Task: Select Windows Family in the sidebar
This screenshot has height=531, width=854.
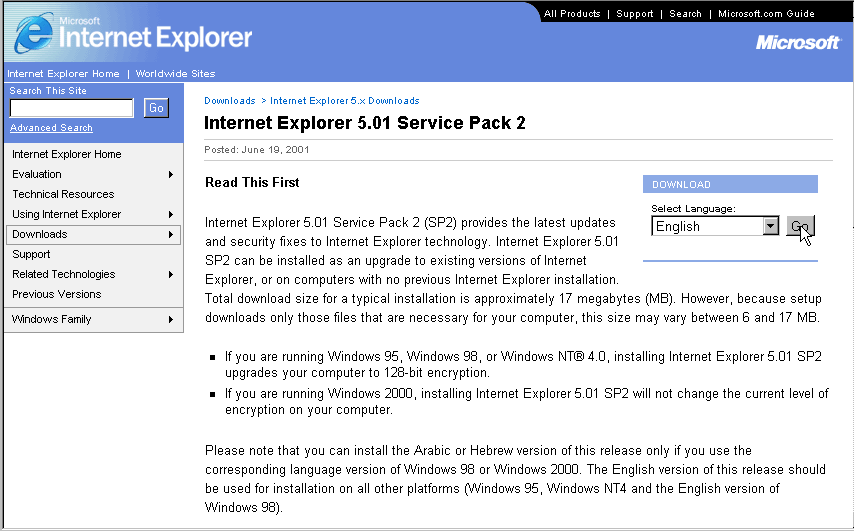Action: 51,319
